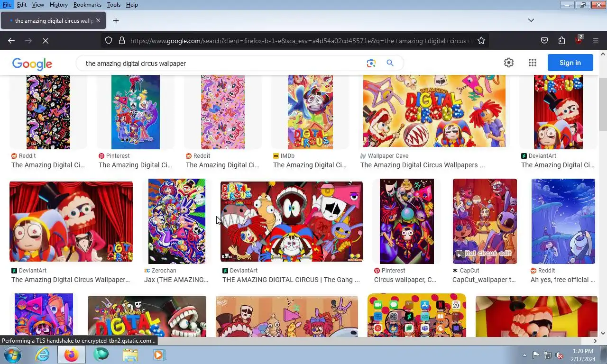Open Google quick settings gear

click(509, 63)
